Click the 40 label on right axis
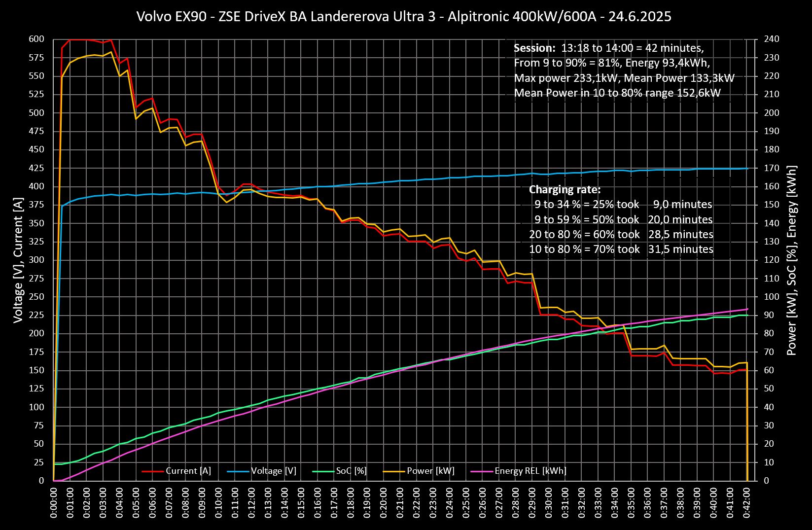This screenshot has height=530, width=812. (x=769, y=407)
